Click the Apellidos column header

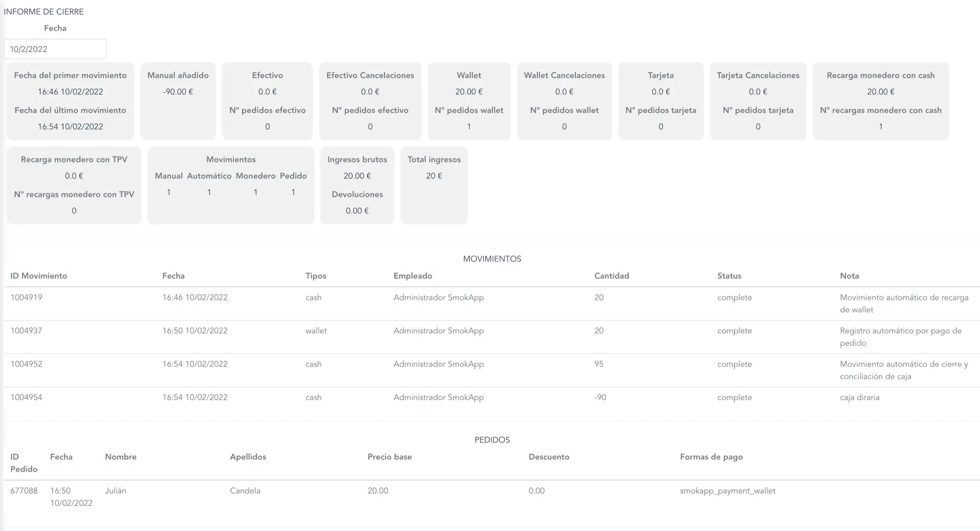tap(248, 457)
